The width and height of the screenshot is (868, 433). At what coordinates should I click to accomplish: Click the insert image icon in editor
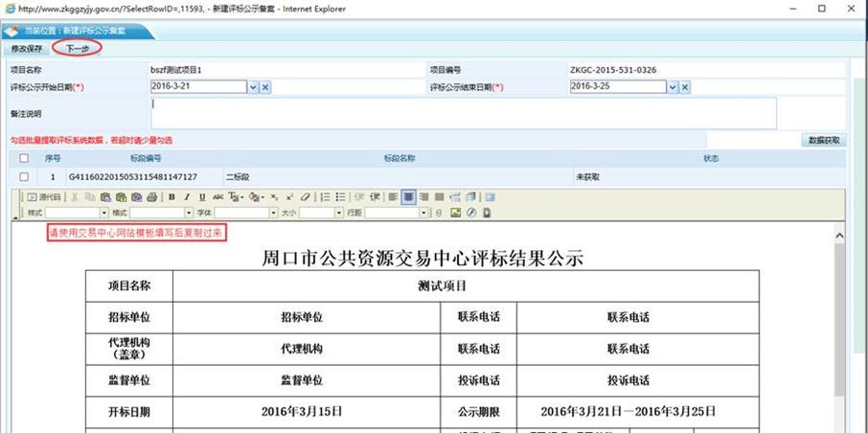(456, 213)
